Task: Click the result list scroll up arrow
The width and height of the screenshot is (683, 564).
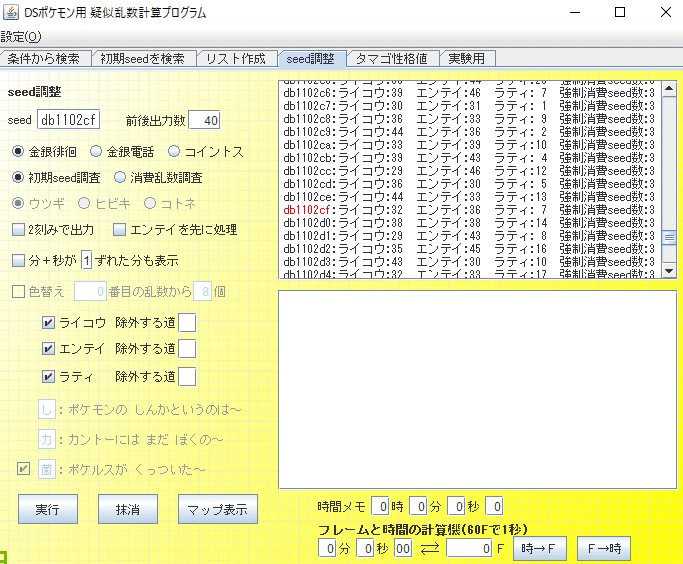Action: click(669, 89)
